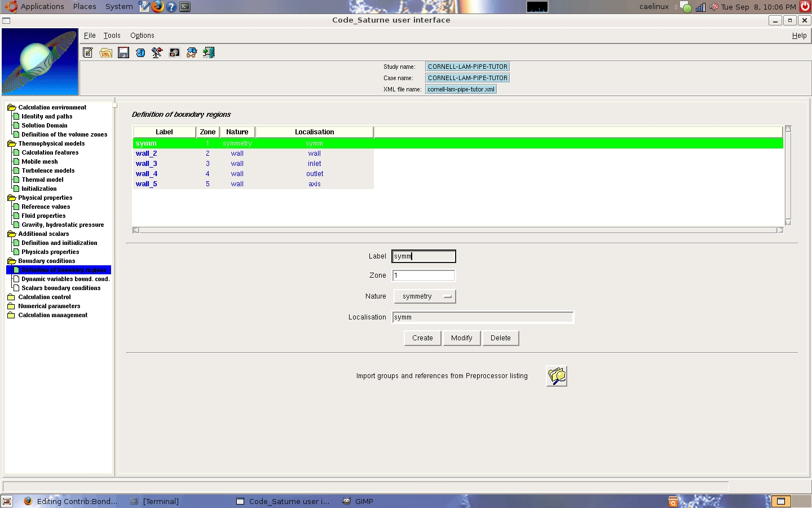Open Identity and paths page

click(x=47, y=116)
